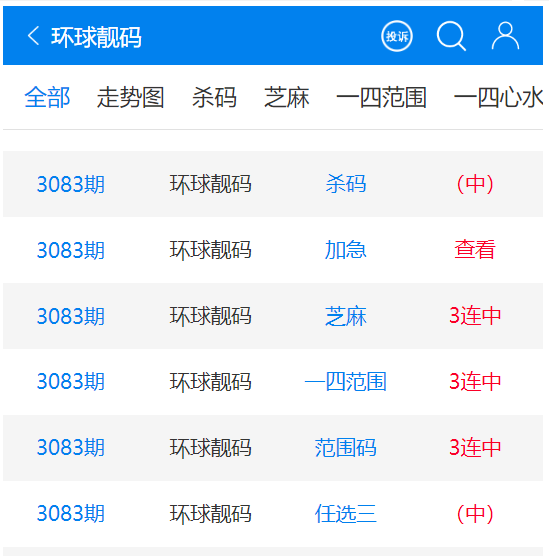The width and height of the screenshot is (549, 556).
Task: Click the red 查看 link
Action: click(475, 250)
